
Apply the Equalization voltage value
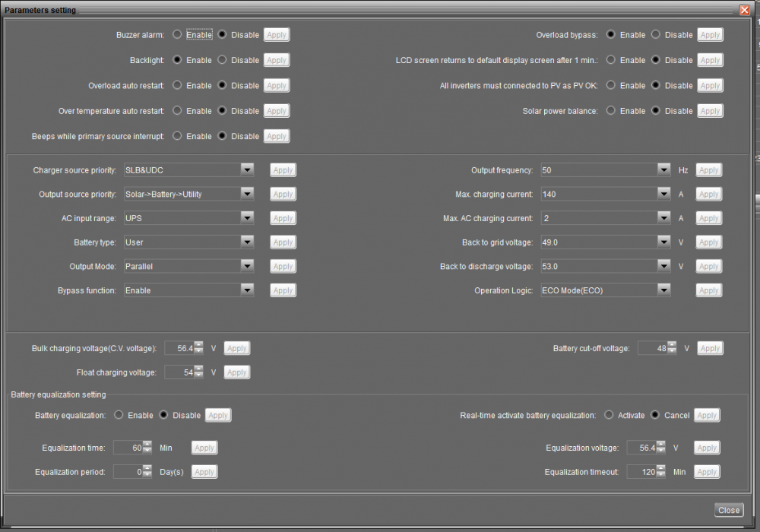707,448
